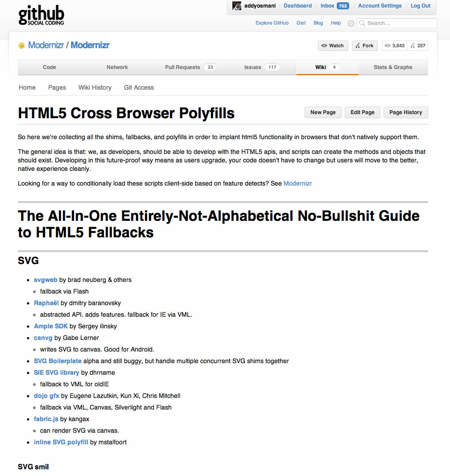
Task: Open the forks count showing 257
Action: click(x=418, y=46)
